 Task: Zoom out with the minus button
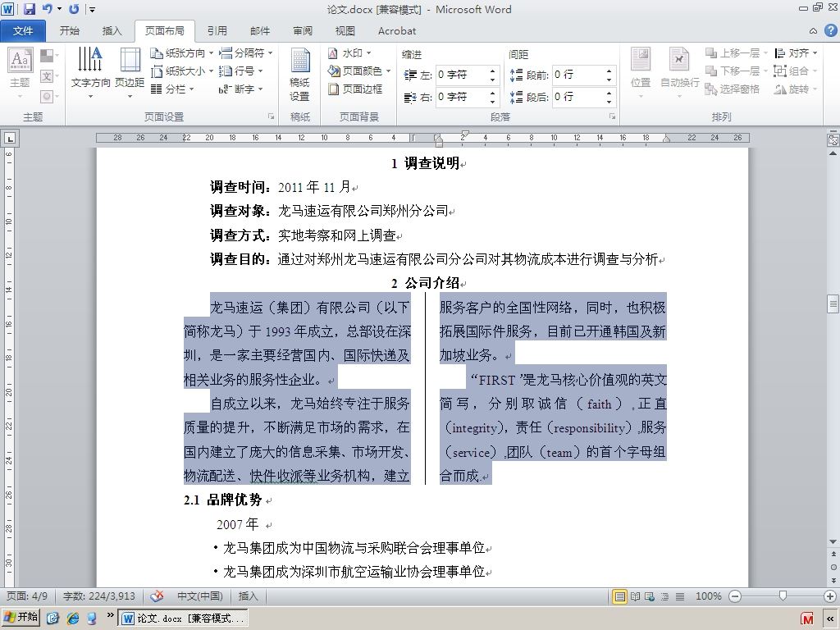(735, 596)
